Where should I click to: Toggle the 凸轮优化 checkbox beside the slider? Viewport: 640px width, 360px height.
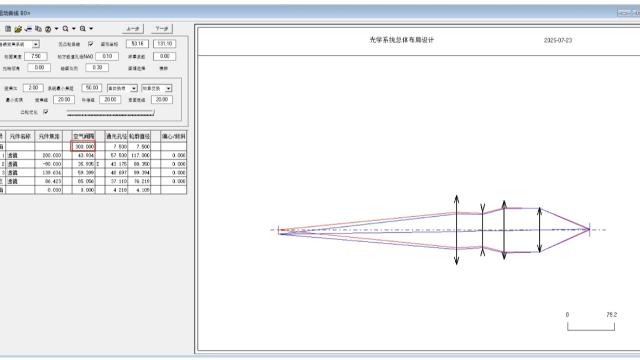click(46, 112)
